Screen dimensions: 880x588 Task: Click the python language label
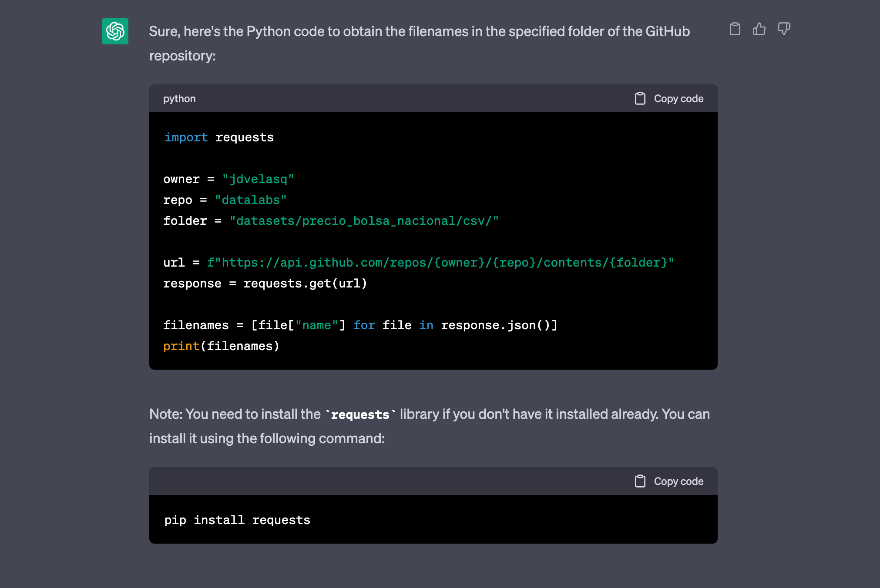tap(179, 99)
